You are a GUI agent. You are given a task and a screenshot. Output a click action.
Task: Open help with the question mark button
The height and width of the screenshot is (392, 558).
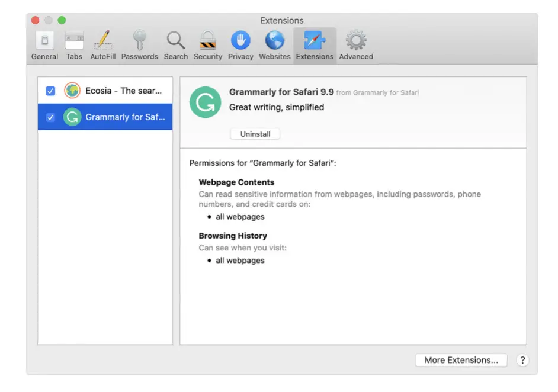pyautogui.click(x=522, y=360)
